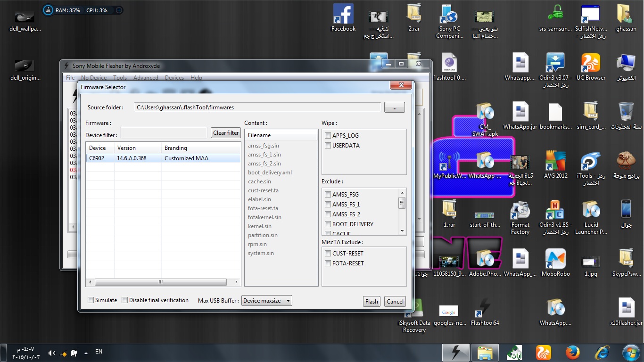Click the Windows Start orb
This screenshot has height=362, width=644.
[x=630, y=353]
